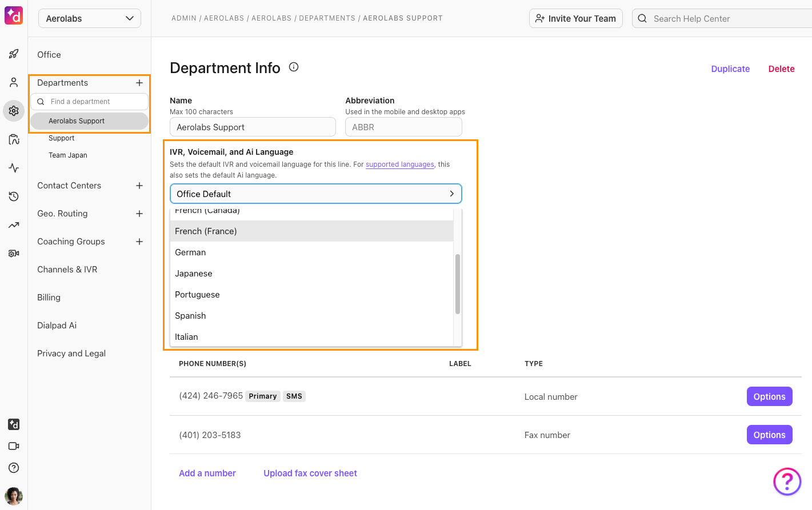Open Channels & IVR settings

(67, 270)
